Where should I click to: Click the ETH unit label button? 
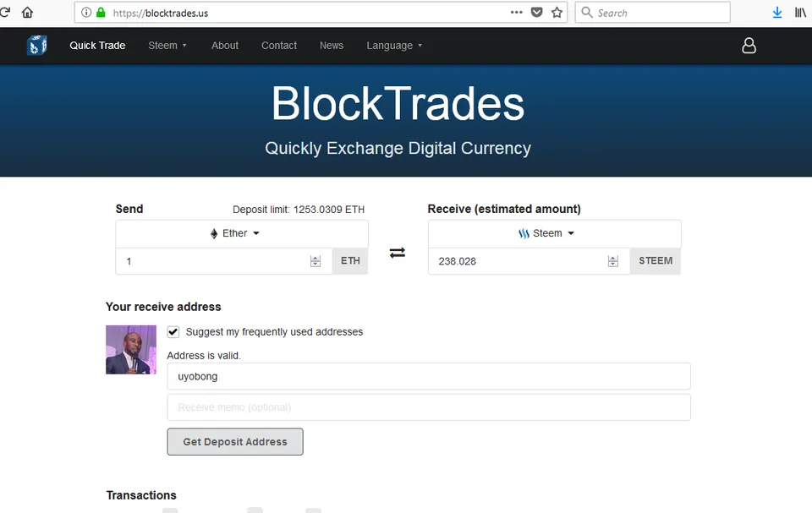coord(350,261)
